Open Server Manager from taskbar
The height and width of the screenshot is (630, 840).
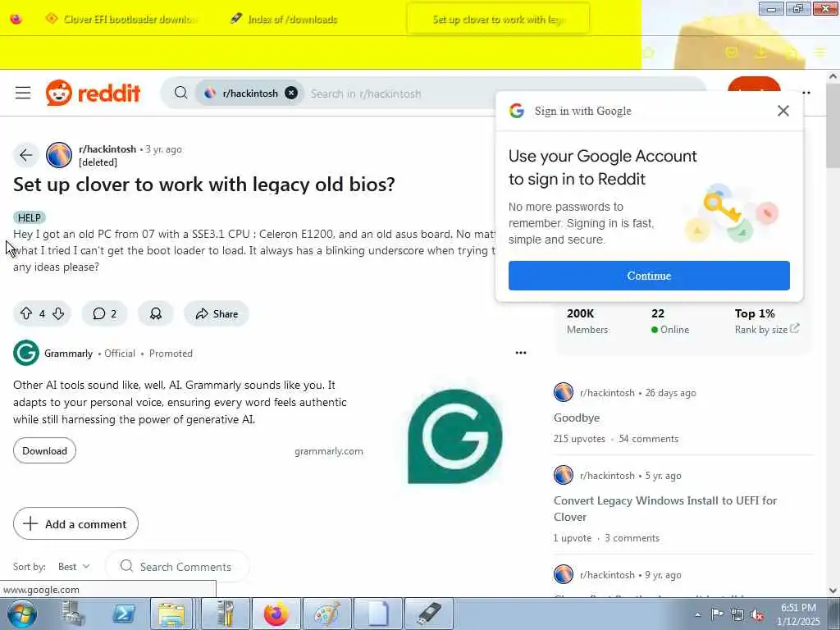pos(73,614)
